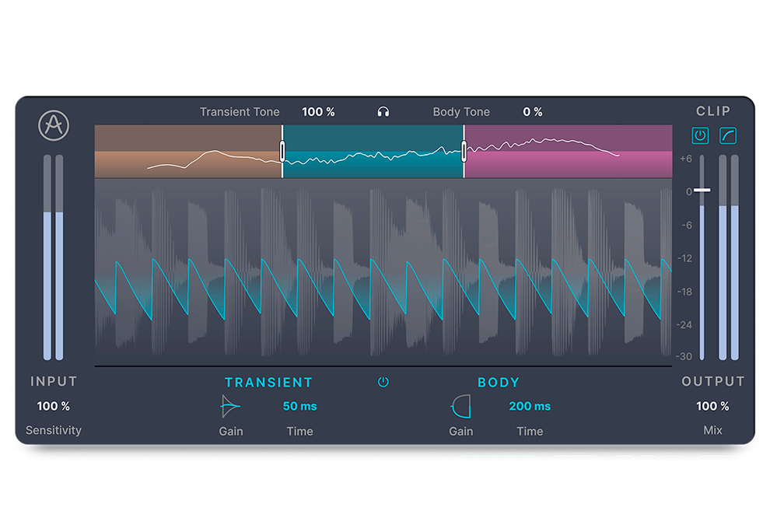Viewport: 763px width, 532px height.
Task: Toggle the processor power between Transient and Body
Action: coord(383,382)
